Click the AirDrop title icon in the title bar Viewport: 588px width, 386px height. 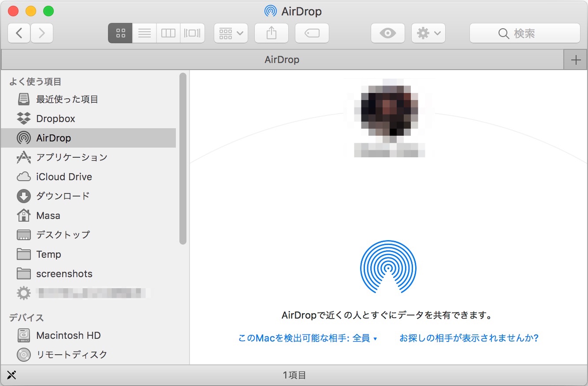(270, 11)
